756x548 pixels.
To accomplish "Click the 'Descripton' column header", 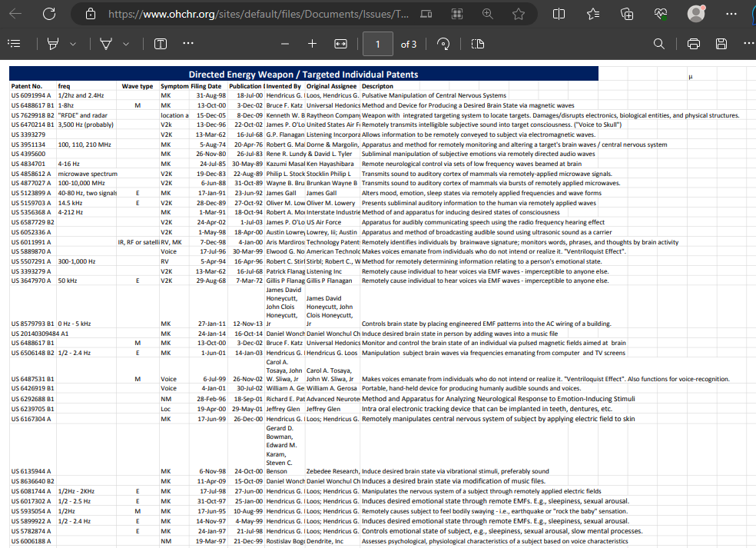I will click(377, 86).
